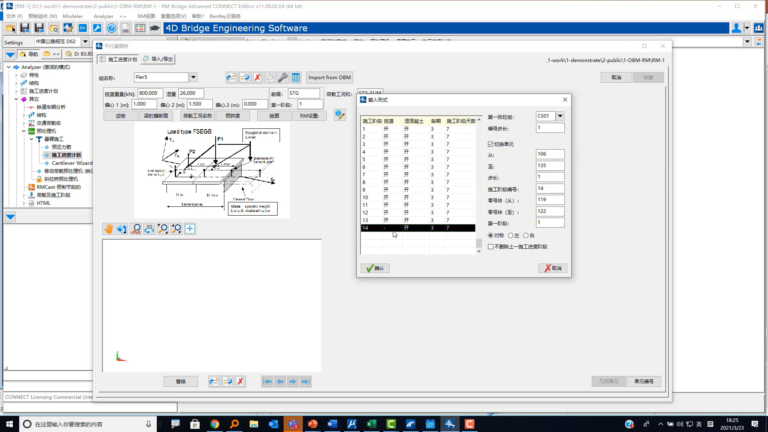Viewport: 768px width, 432px height.
Task: Click the blue plus crosshair view icon
Action: [x=190, y=229]
